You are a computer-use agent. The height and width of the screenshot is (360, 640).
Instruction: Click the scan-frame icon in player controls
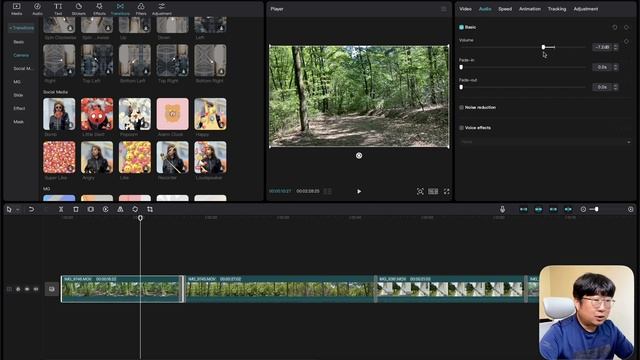[x=420, y=191]
